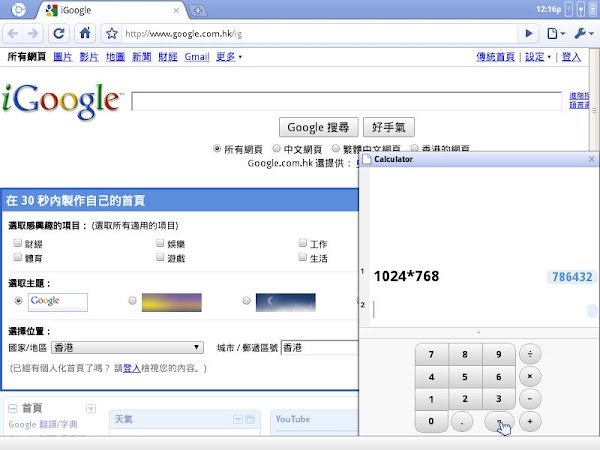Select the 繁體中文網頁 radio button
This screenshot has height=450, width=600.
click(x=336, y=148)
